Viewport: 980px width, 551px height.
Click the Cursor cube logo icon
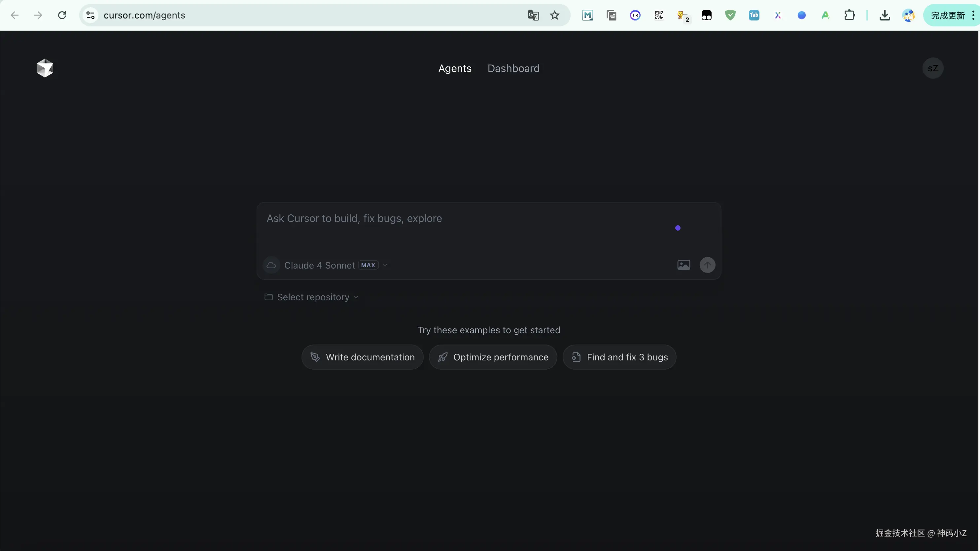(x=45, y=68)
